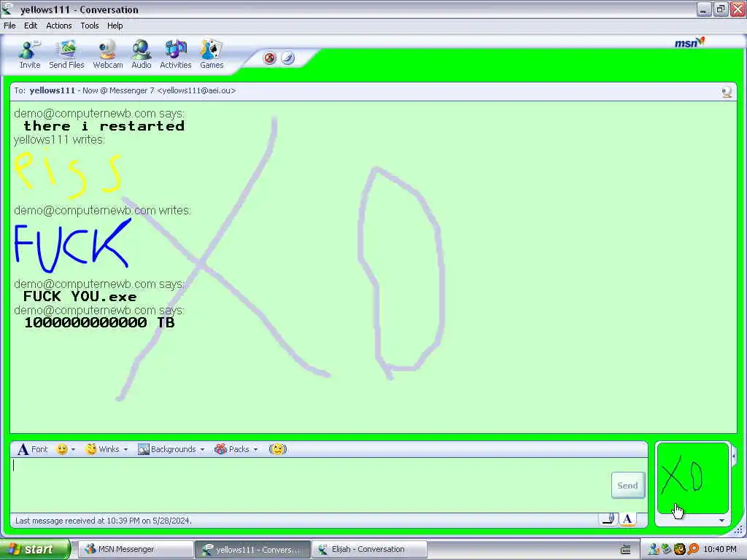The image size is (747, 560).
Task: Click the Send button
Action: click(628, 486)
